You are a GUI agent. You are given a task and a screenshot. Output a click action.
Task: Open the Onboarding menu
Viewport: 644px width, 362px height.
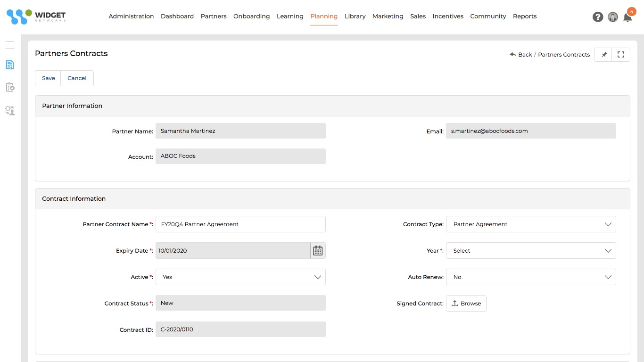pos(252,16)
